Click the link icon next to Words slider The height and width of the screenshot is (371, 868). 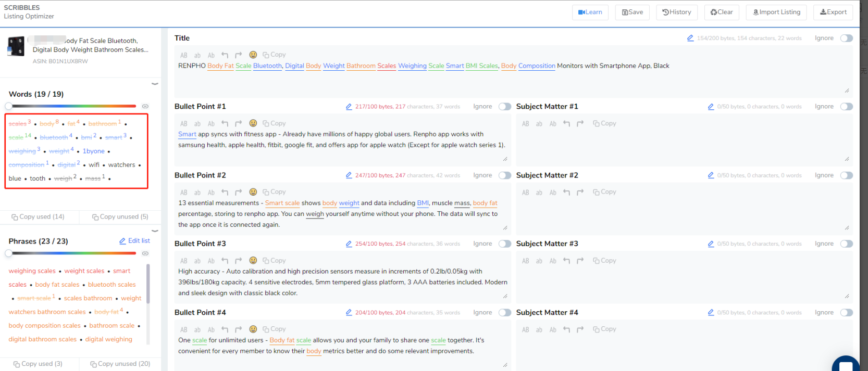[145, 106]
